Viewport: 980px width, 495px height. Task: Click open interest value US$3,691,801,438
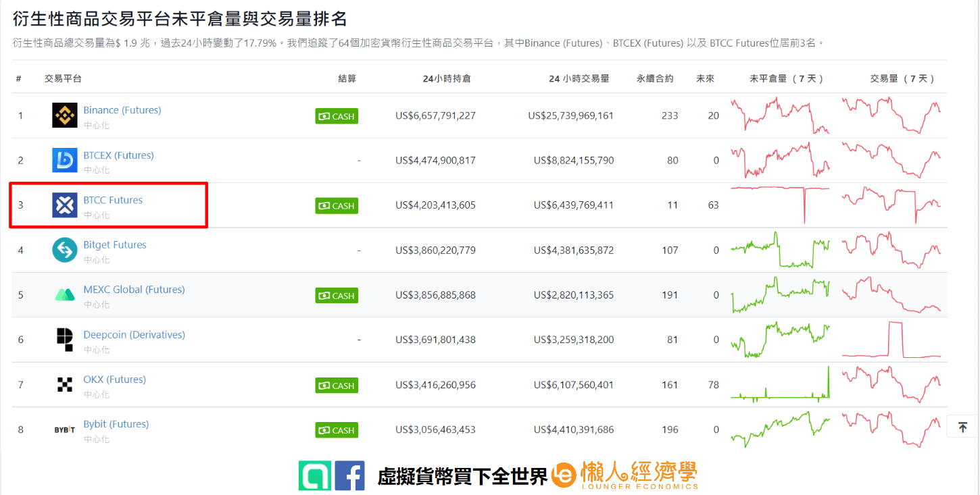pyautogui.click(x=435, y=340)
